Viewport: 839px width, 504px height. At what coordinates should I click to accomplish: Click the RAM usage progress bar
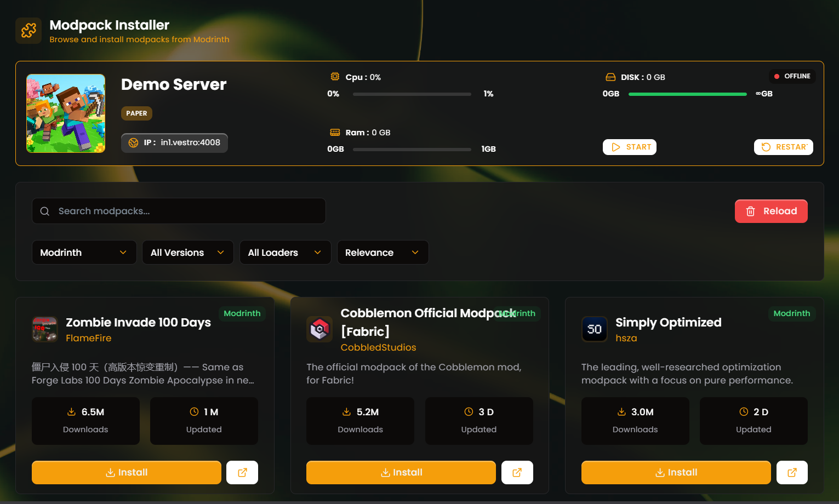[412, 149]
